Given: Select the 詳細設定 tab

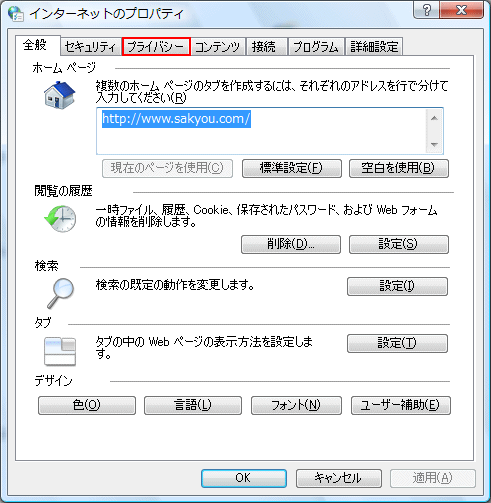Looking at the screenshot, I should (374, 47).
